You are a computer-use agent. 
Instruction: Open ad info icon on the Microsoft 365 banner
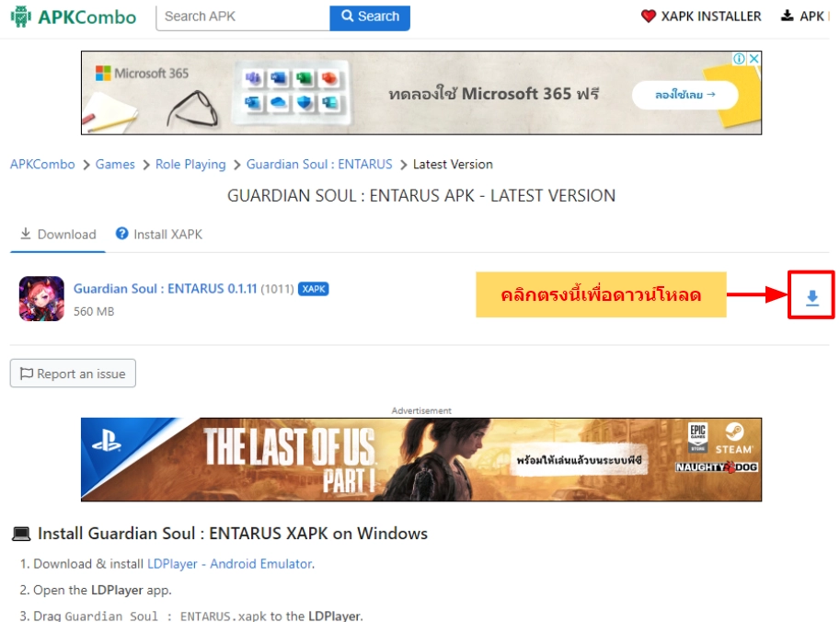pyautogui.click(x=739, y=58)
